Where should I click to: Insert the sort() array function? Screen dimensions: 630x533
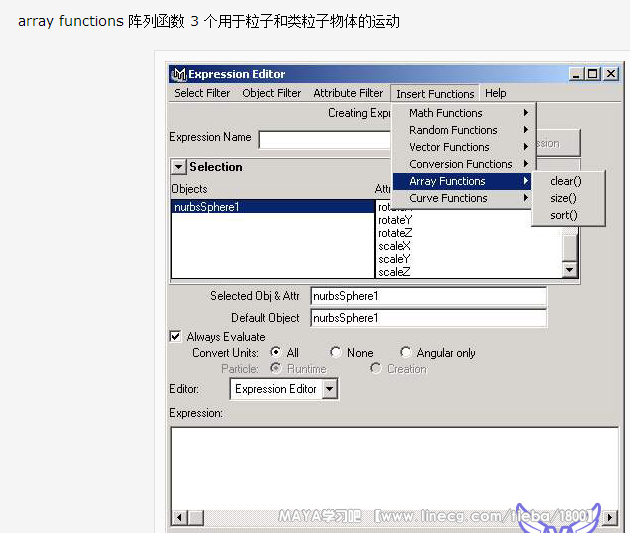point(564,215)
